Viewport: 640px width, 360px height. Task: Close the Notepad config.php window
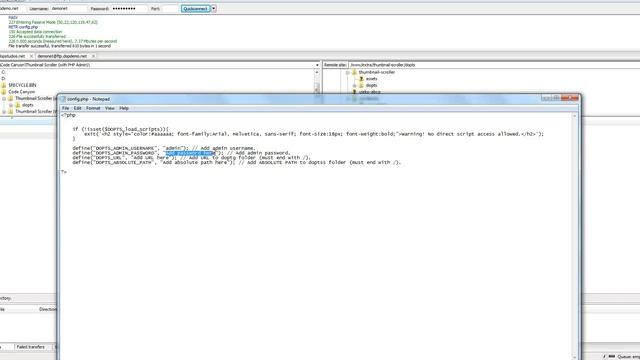[x=570, y=98]
